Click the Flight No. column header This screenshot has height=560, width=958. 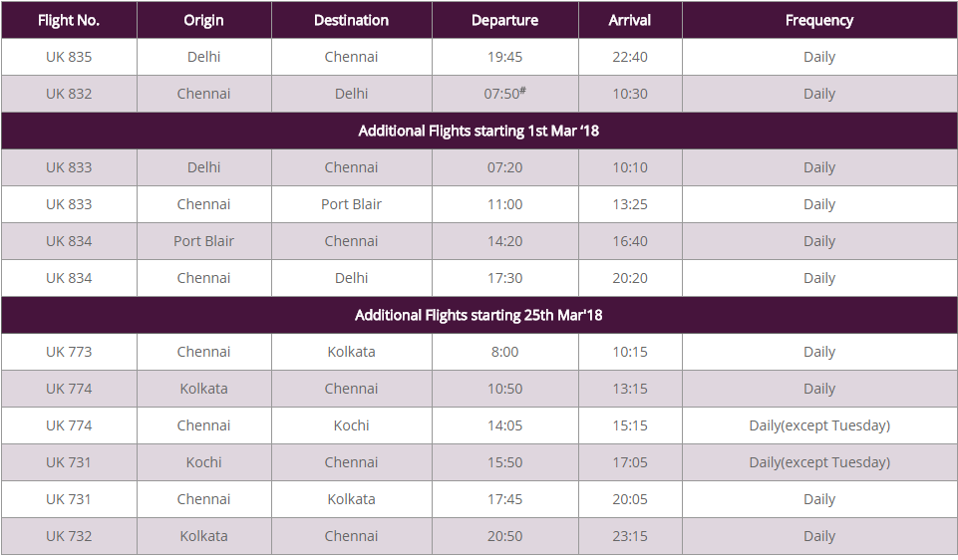(x=69, y=20)
